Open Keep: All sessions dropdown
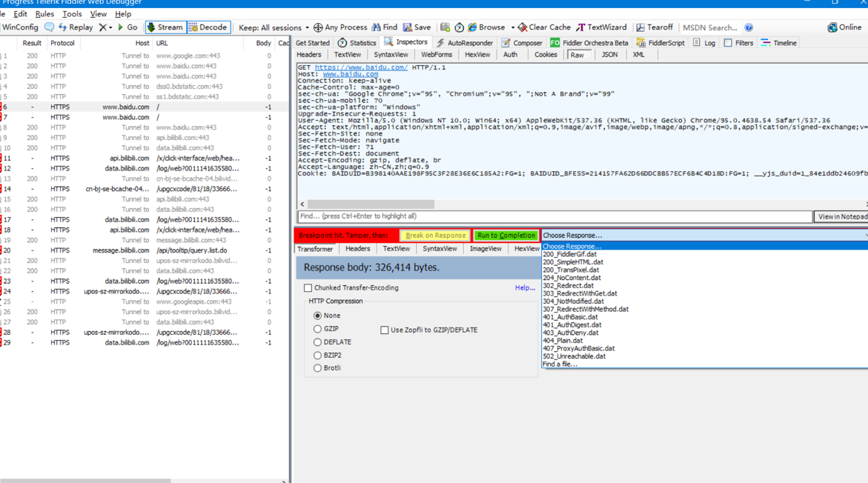 point(274,27)
